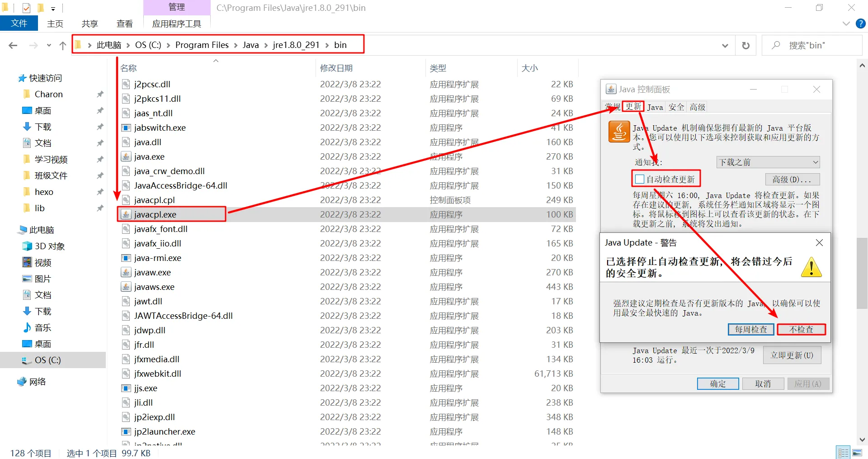The image size is (868, 459).
Task: Open breadcrumb chevron after OS (C:)
Action: click(x=168, y=45)
